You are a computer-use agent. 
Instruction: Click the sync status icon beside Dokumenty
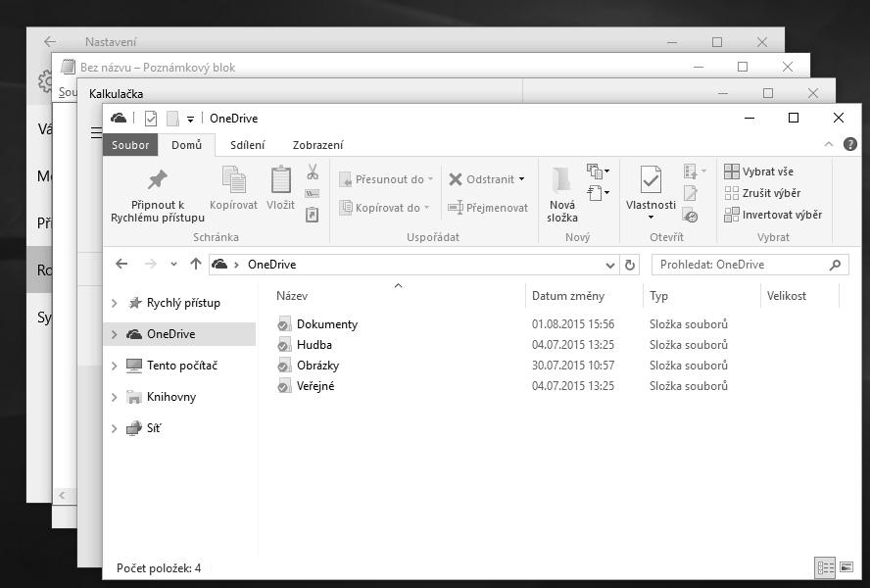283,324
